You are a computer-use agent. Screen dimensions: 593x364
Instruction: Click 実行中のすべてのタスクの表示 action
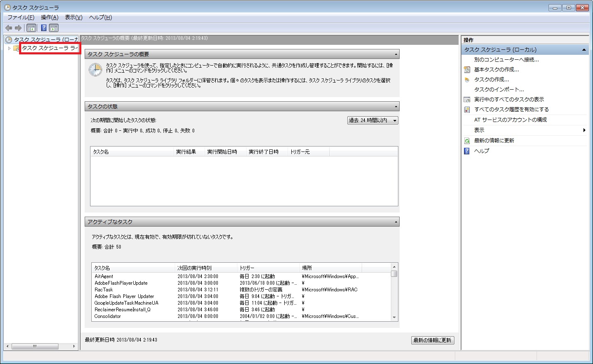(x=509, y=100)
